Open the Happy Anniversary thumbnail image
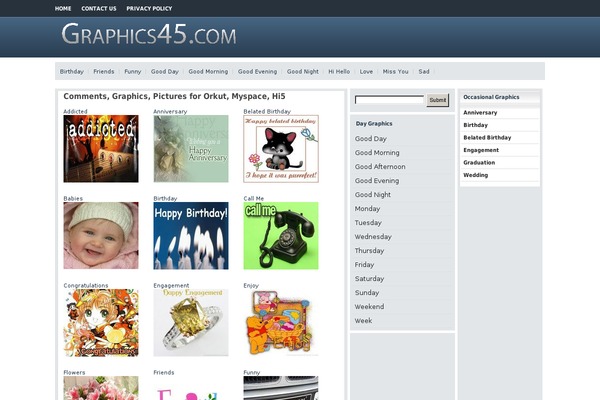Image resolution: width=600 pixels, height=400 pixels. point(191,149)
